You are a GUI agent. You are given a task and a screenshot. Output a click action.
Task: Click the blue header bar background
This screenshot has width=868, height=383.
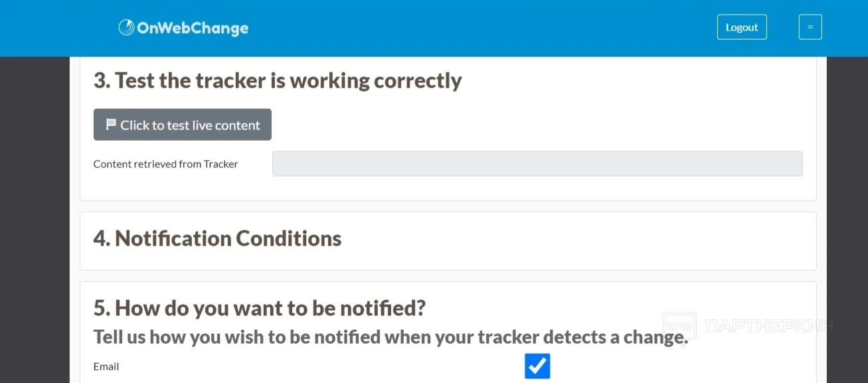pyautogui.click(x=465, y=28)
